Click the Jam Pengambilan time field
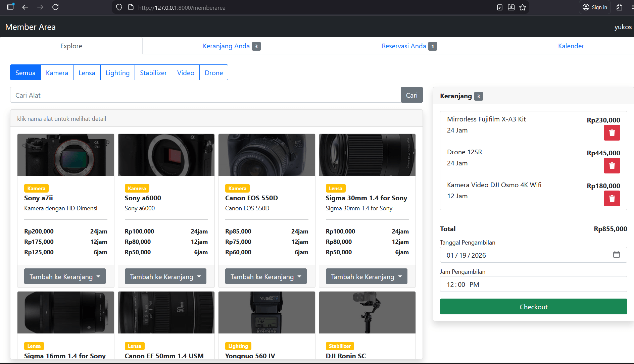Image resolution: width=634 pixels, height=364 pixels. (533, 284)
